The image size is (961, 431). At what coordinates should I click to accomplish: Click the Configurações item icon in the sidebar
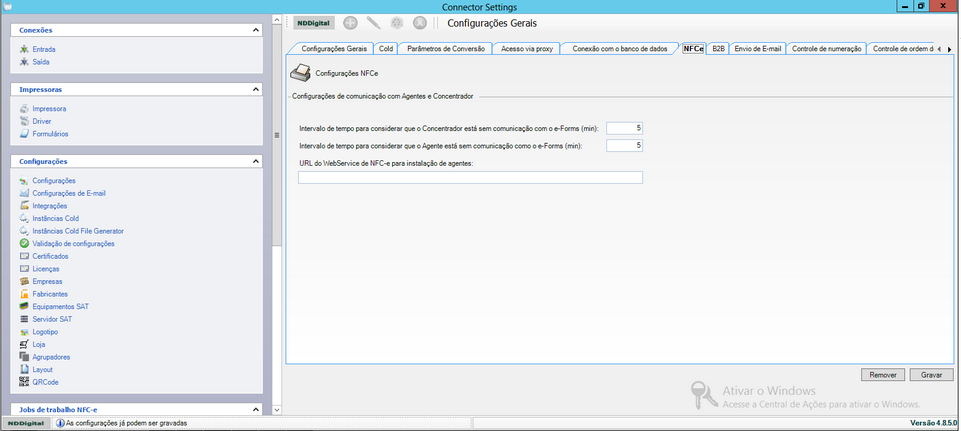pyautogui.click(x=24, y=181)
